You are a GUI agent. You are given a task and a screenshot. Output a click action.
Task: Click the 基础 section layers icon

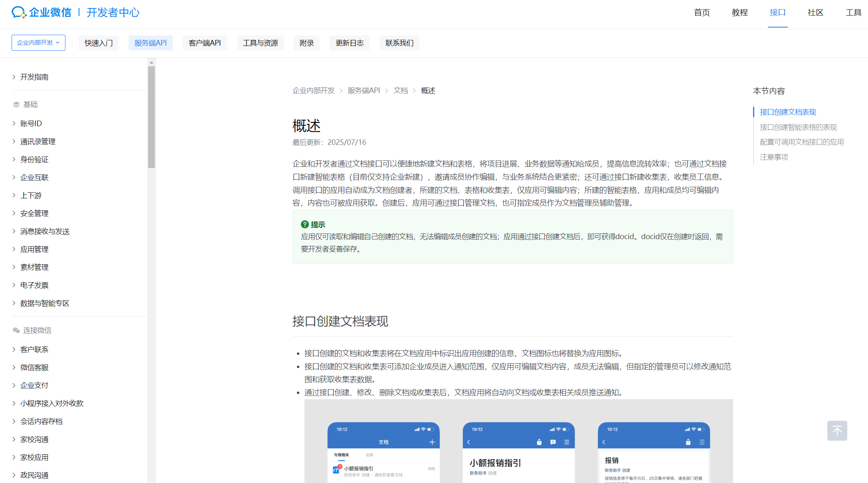click(x=16, y=105)
